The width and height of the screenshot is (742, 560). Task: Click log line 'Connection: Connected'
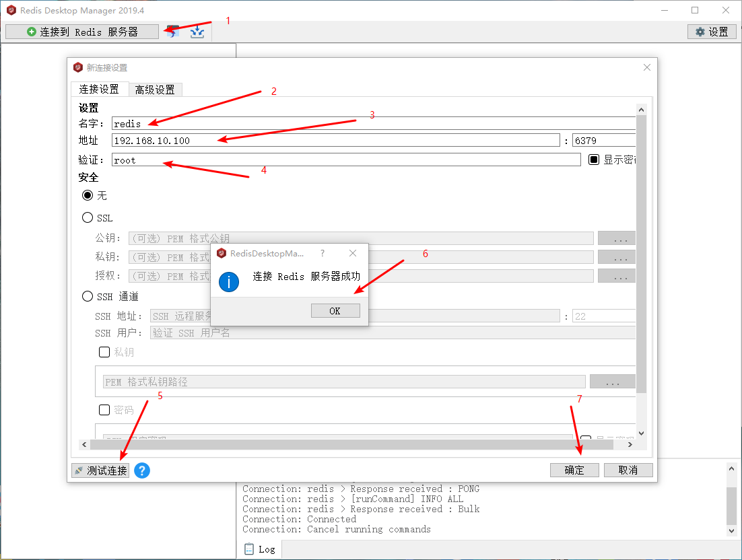[x=300, y=520]
